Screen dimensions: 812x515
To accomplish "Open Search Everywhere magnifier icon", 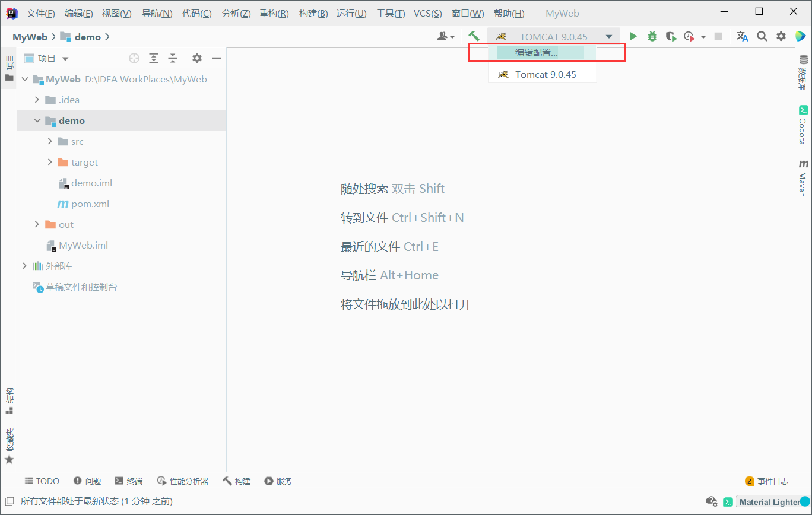I will point(762,36).
